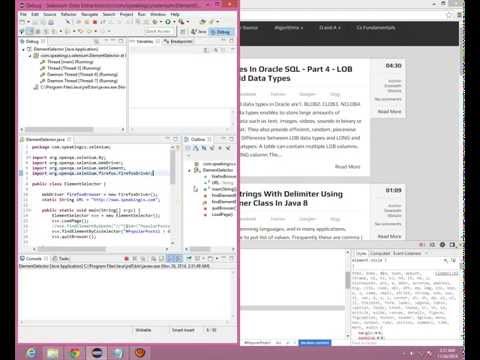This screenshot has width=480, height=360.
Task: Open the Navigate menu in Eclipse
Action: click(90, 14)
